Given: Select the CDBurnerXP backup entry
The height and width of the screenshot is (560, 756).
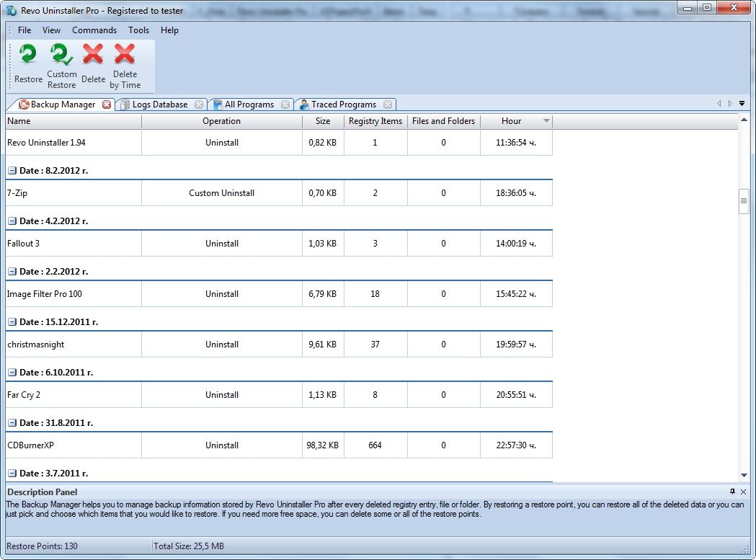Looking at the screenshot, I should click(x=279, y=445).
